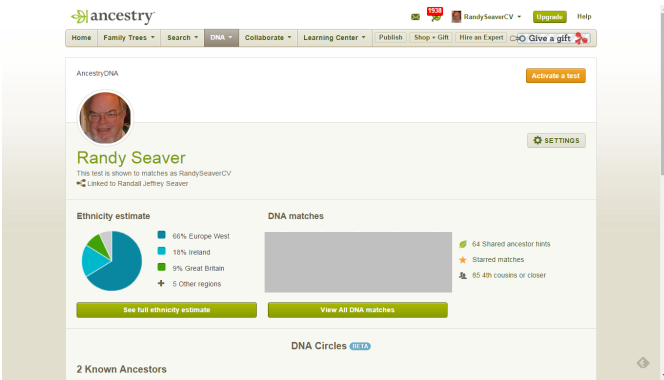Click the 9% Great Britain label
Image resolution: width=664 pixels, height=380 pixels.
pos(198,269)
